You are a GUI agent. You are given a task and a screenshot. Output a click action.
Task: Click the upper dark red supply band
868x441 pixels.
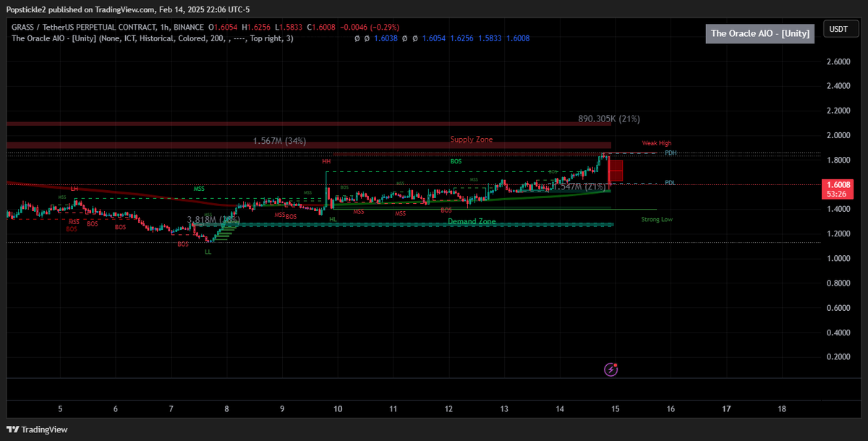(x=309, y=124)
